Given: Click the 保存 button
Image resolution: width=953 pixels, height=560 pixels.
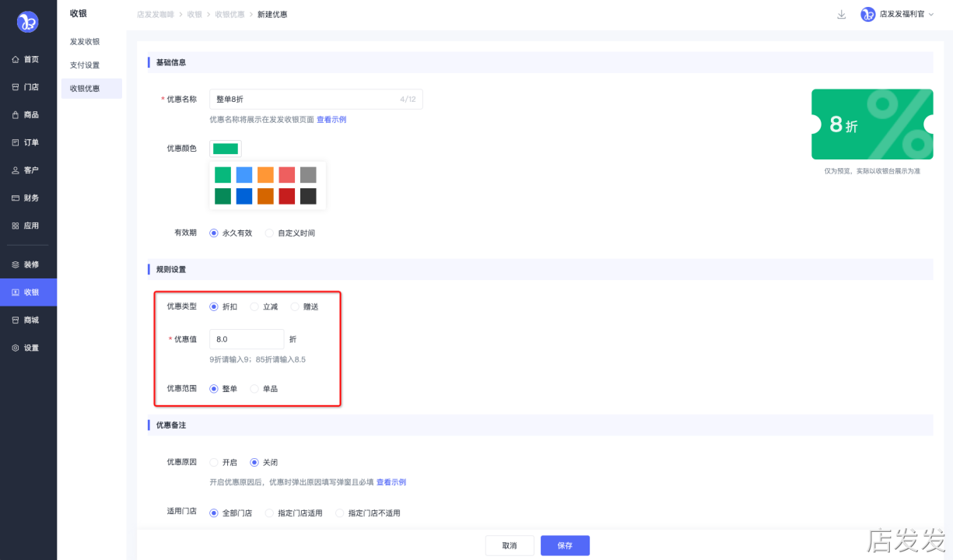Looking at the screenshot, I should pos(565,546).
